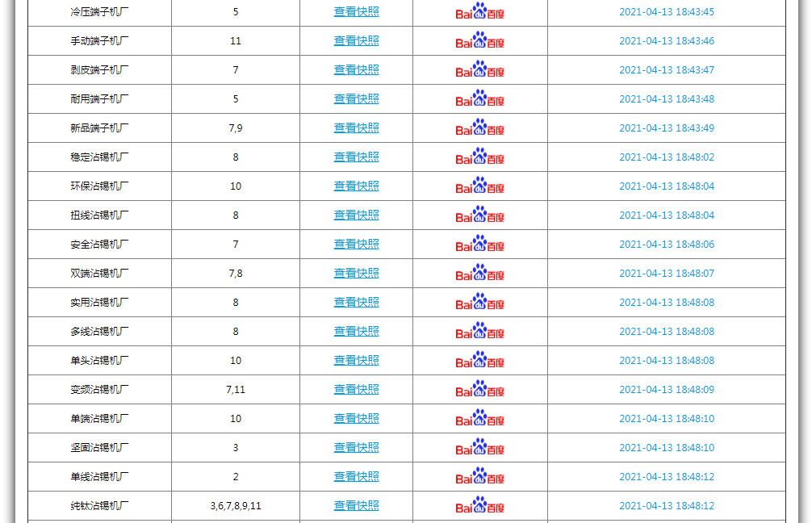Screen dimensions: 812x523
Task: Open 查看快照 link for 耐用端子机厂
Action: click(356, 98)
